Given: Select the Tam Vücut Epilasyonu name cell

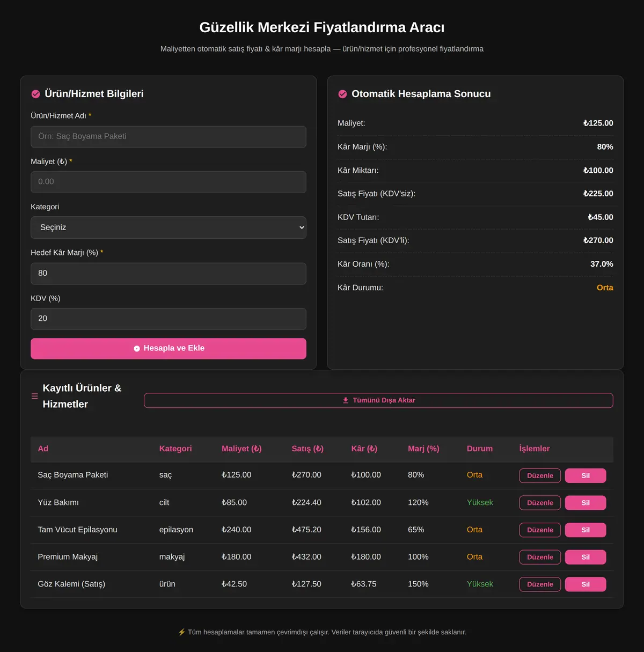Looking at the screenshot, I should click(x=77, y=530).
